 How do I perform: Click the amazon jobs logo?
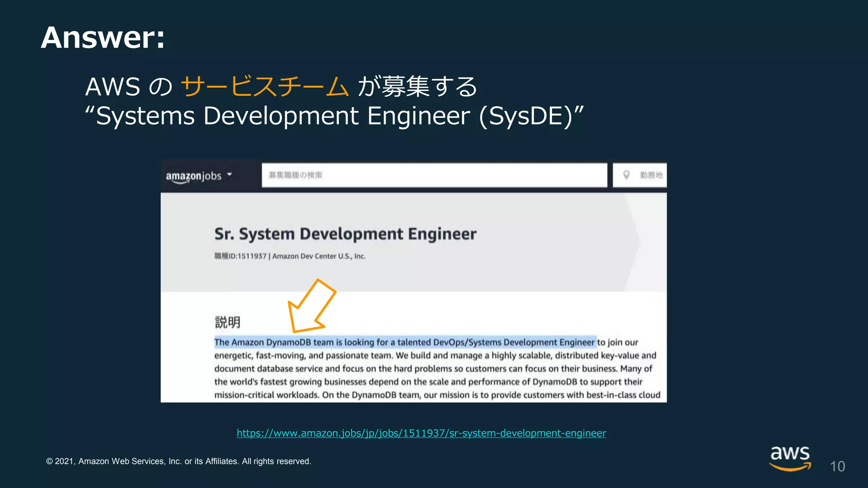pyautogui.click(x=194, y=176)
